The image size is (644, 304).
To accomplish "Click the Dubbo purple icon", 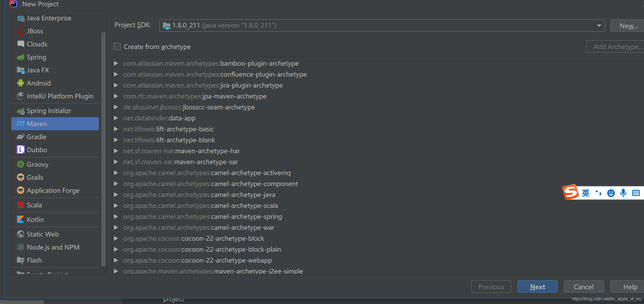I will 21,150.
